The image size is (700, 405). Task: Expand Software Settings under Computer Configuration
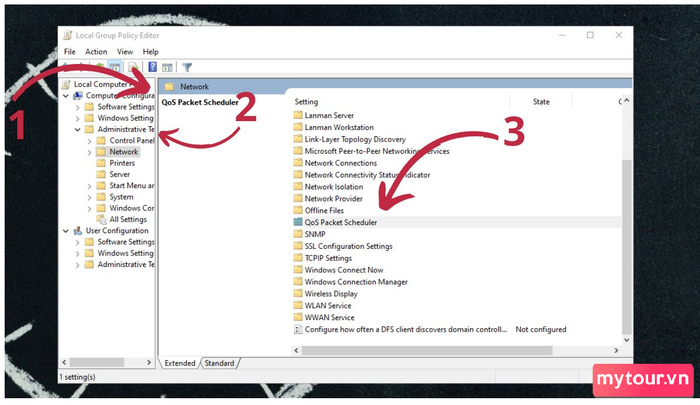tap(77, 107)
